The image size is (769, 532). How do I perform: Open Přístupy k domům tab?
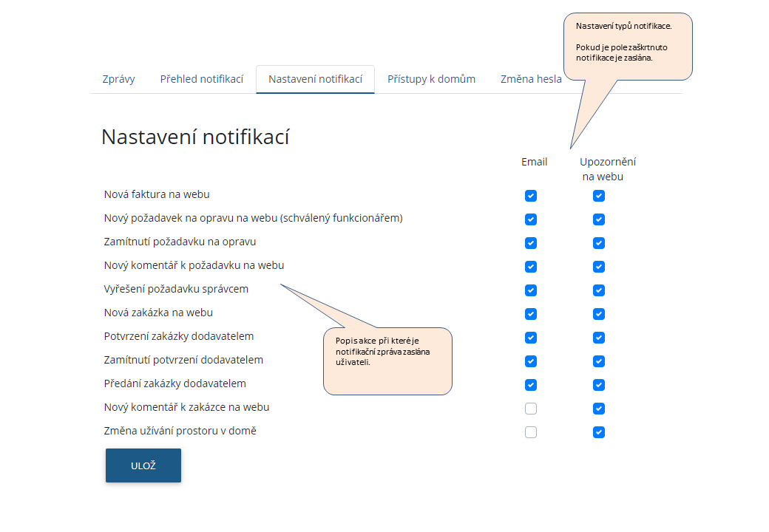(431, 79)
